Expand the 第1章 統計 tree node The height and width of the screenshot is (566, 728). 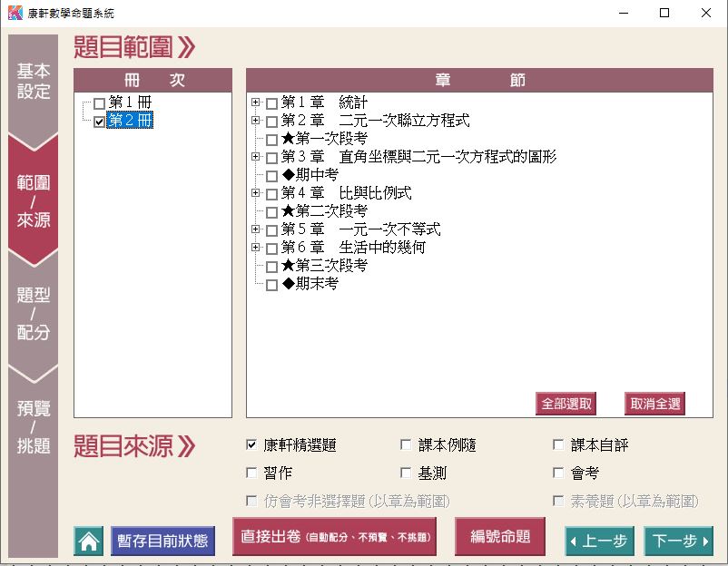tap(256, 103)
